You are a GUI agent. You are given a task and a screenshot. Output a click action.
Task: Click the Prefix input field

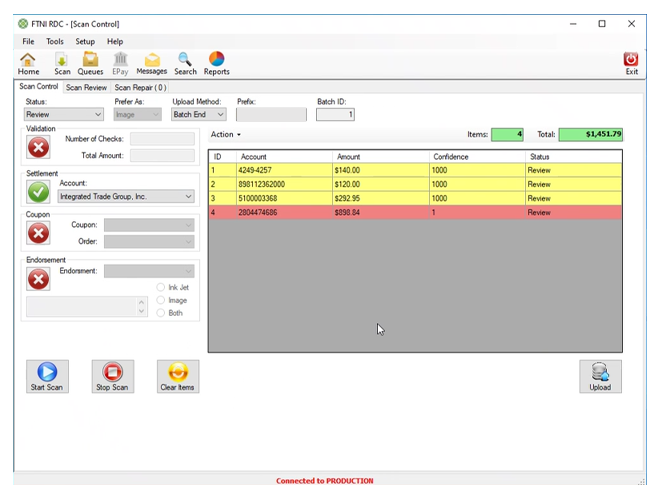coord(271,114)
